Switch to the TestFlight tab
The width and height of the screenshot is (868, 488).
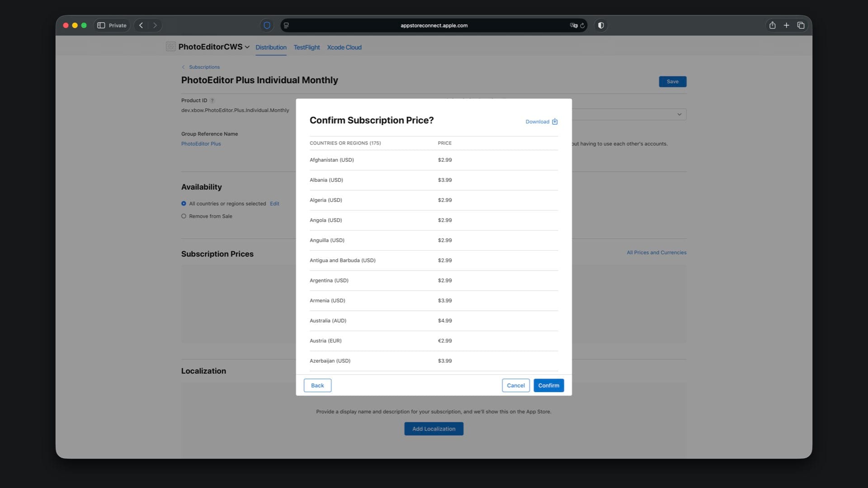(x=307, y=47)
